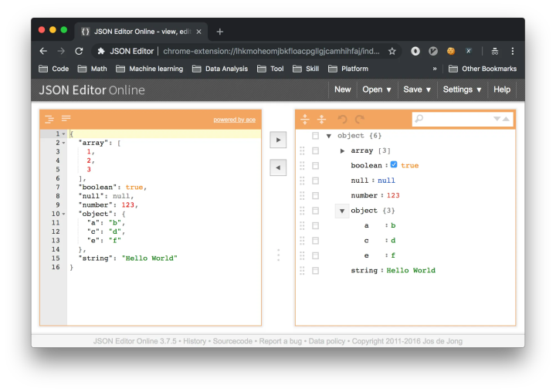556x392 pixels.
Task: Open the Sourcecode footer link
Action: [232, 341]
